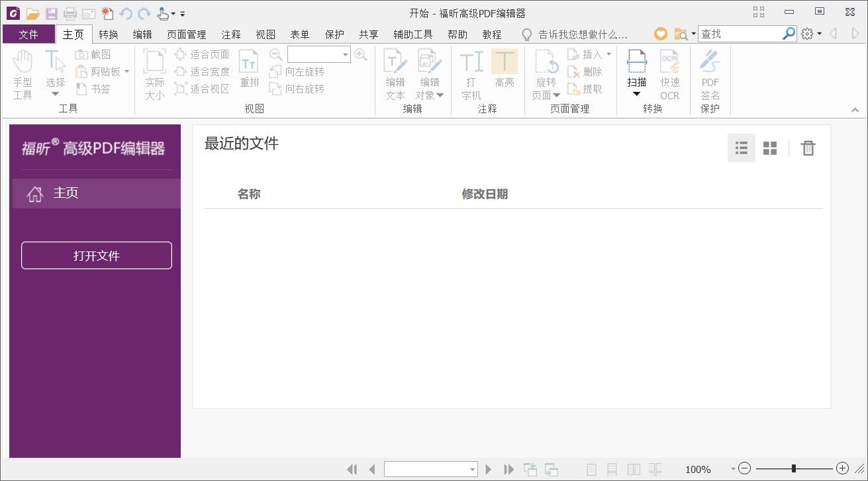The height and width of the screenshot is (481, 868).
Task: Click the 打开文件 button
Action: click(97, 255)
